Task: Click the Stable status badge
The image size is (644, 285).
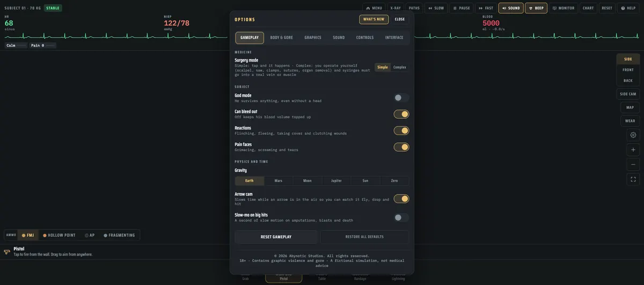Action: tap(53, 8)
